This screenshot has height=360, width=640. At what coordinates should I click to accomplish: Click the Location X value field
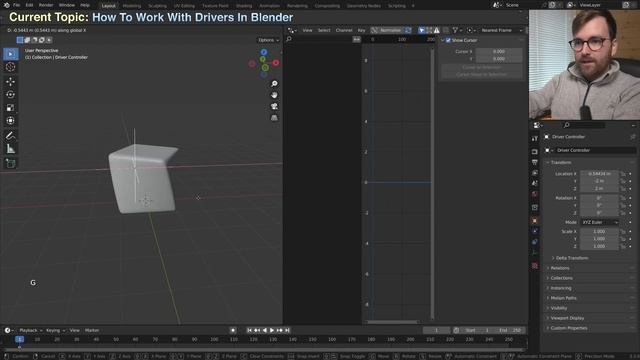(x=599, y=174)
